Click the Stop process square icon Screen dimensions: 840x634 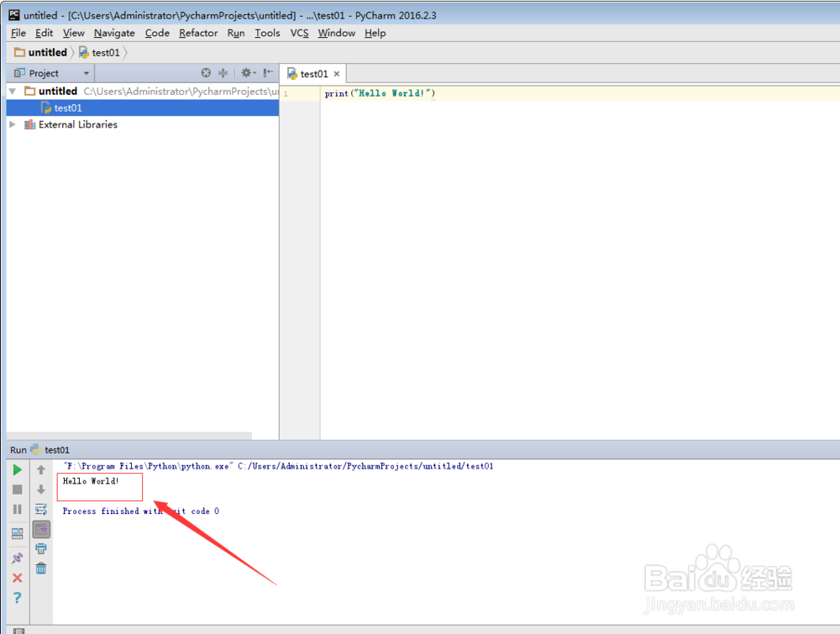(17, 490)
